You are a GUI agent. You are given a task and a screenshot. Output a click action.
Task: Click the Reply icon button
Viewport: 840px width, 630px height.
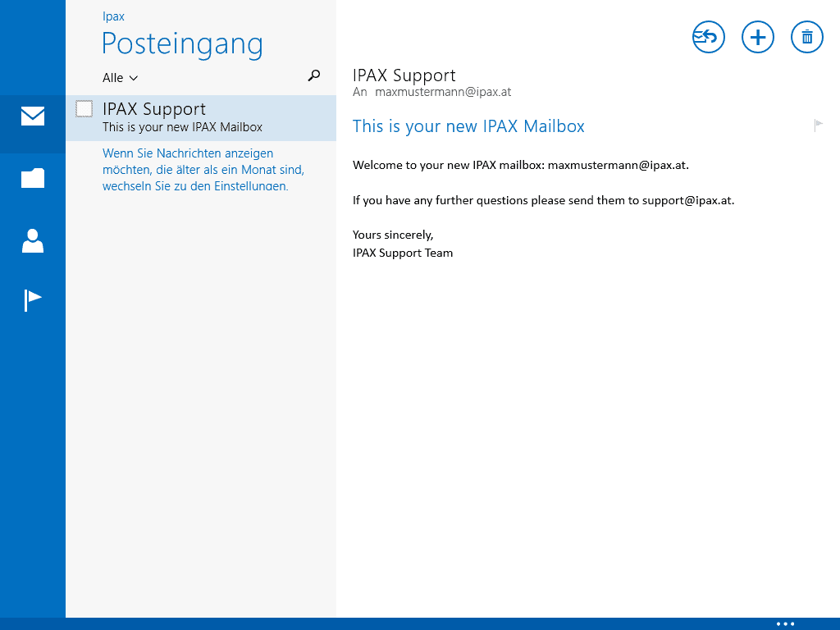click(708, 37)
